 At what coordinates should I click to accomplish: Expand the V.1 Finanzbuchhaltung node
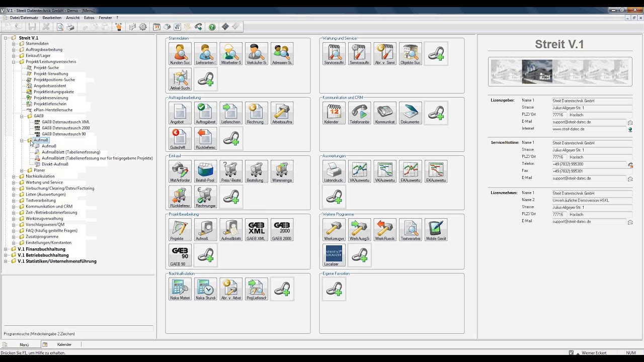pyautogui.click(x=6, y=249)
